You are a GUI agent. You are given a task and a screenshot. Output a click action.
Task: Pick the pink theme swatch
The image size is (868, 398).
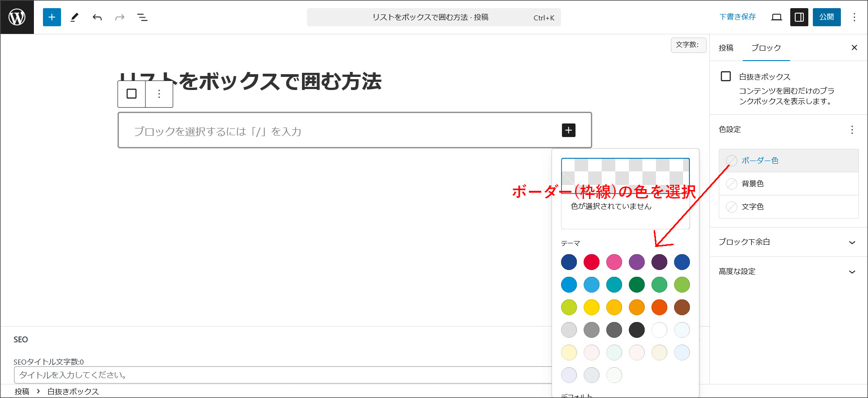tap(614, 262)
